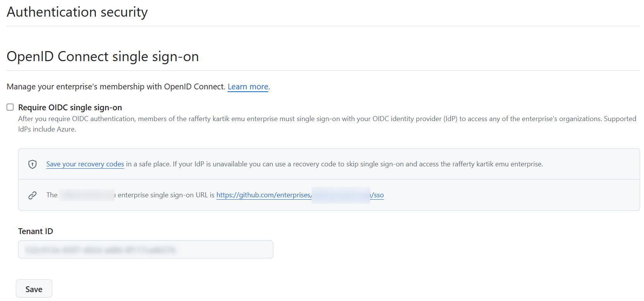Click the word 'The' in the URL row

(52, 195)
